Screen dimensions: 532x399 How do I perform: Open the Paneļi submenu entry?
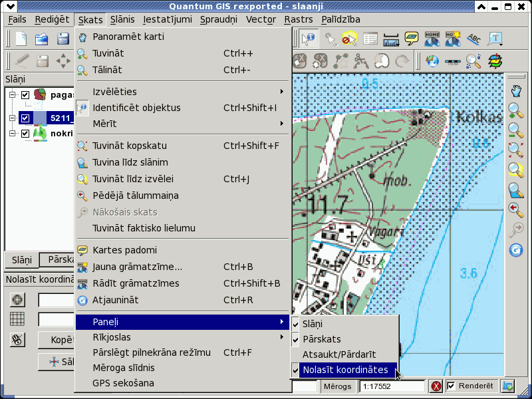click(182, 322)
